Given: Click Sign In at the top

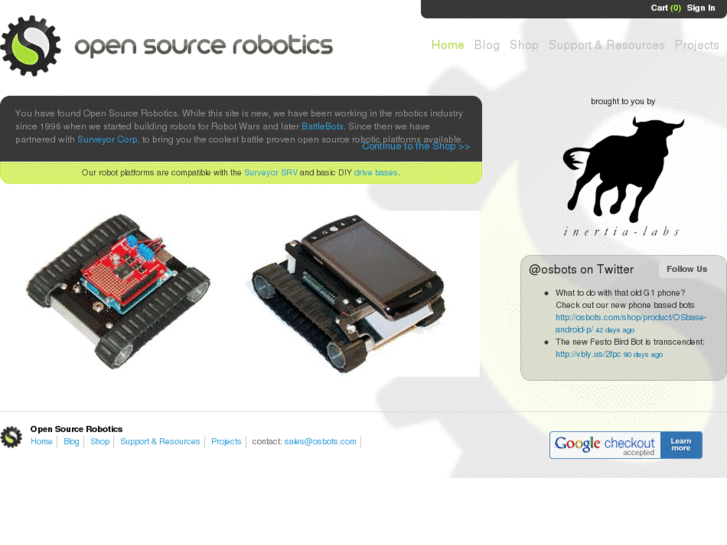Looking at the screenshot, I should [701, 8].
